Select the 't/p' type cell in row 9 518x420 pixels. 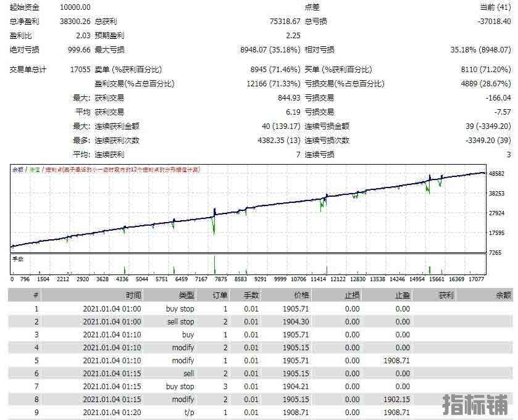point(188,412)
